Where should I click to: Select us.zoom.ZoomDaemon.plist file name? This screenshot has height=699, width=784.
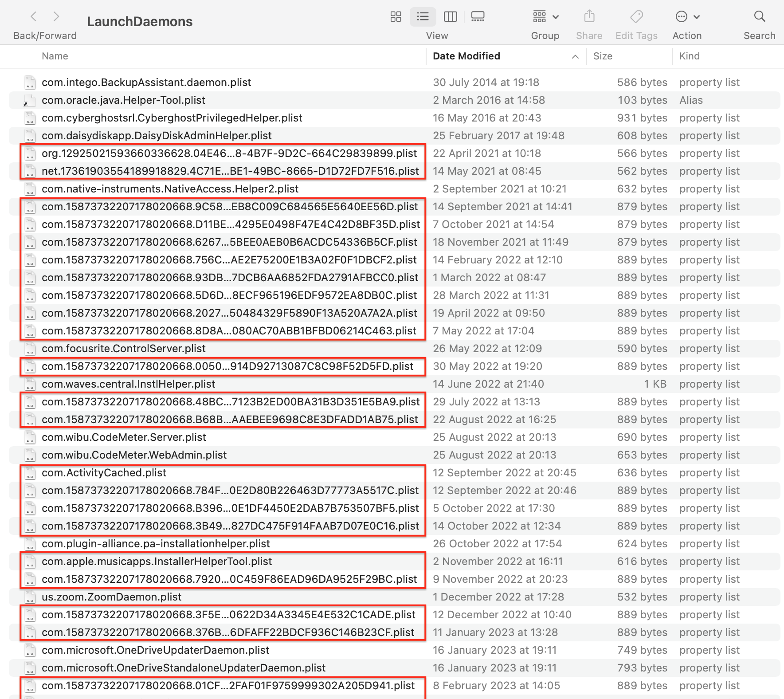pyautogui.click(x=111, y=597)
